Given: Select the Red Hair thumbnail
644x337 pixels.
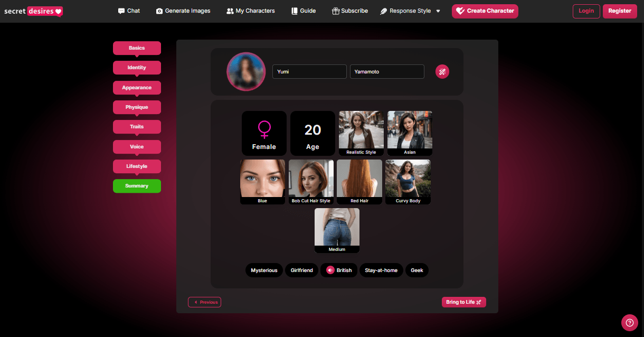Looking at the screenshot, I should pyautogui.click(x=359, y=182).
